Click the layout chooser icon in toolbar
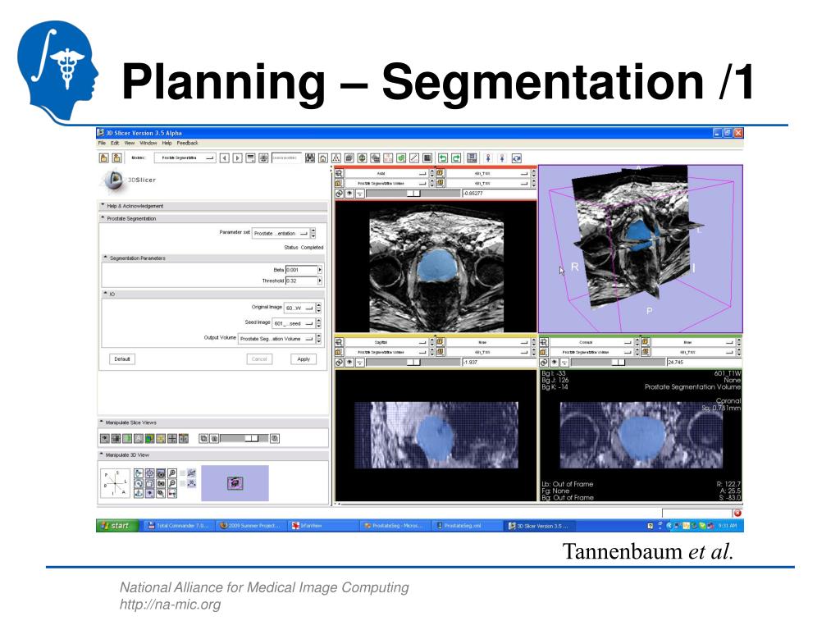Screen dimensions: 840x630 [427, 158]
